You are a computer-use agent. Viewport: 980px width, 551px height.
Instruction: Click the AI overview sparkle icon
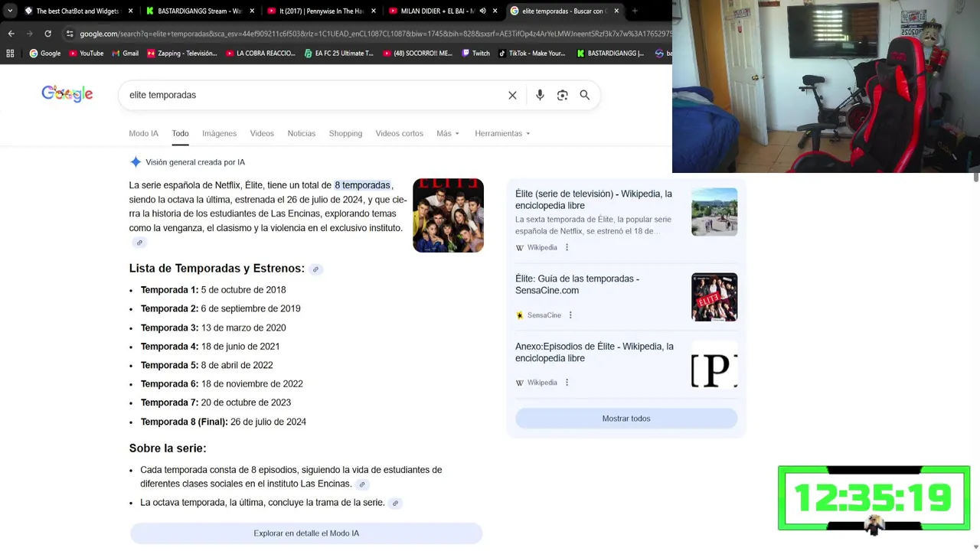pos(136,162)
